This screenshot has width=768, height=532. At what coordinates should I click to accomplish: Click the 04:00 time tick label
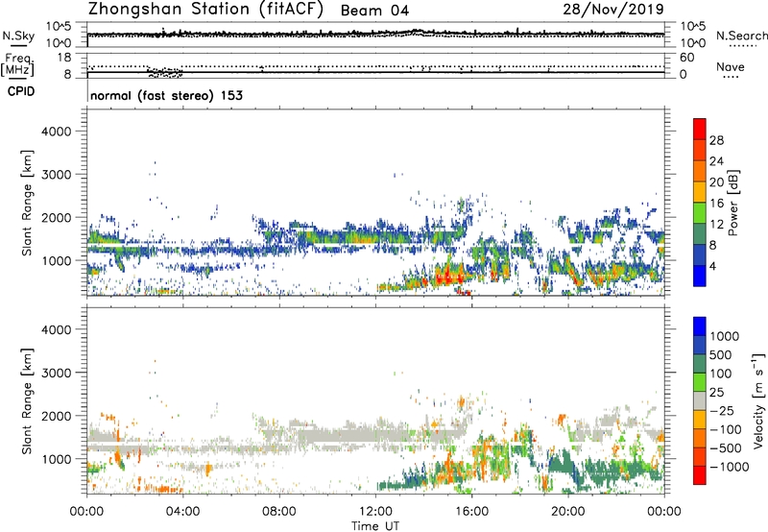click(182, 512)
